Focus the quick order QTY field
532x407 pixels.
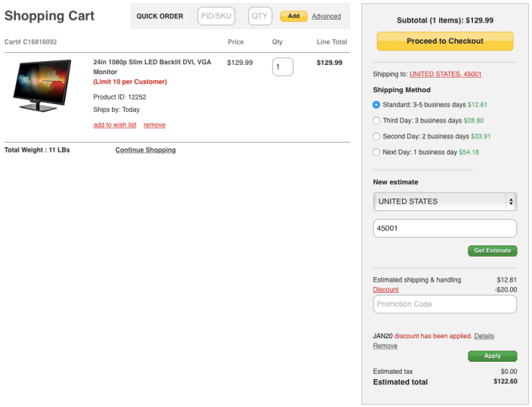(260, 16)
